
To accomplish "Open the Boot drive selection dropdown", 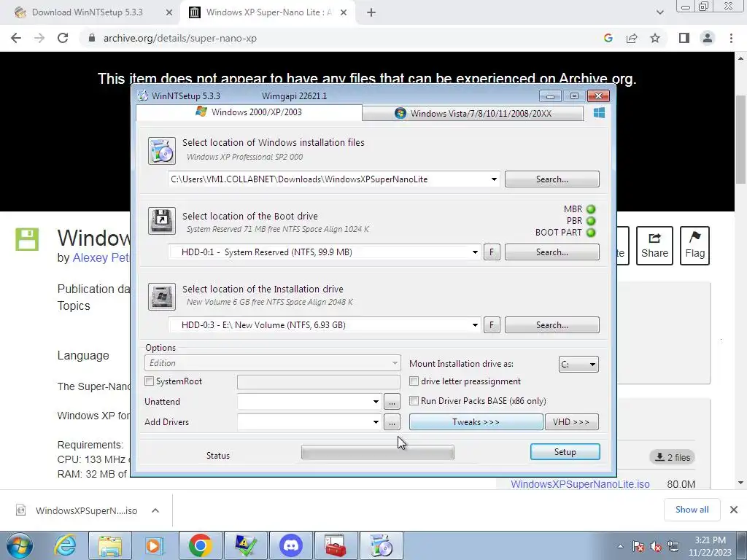I will 475,252.
